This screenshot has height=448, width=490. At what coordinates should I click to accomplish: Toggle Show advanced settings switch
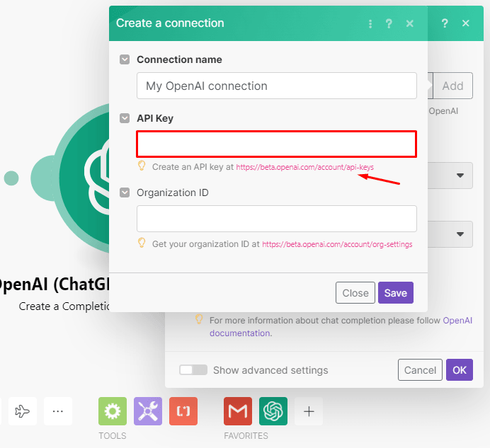pos(193,370)
